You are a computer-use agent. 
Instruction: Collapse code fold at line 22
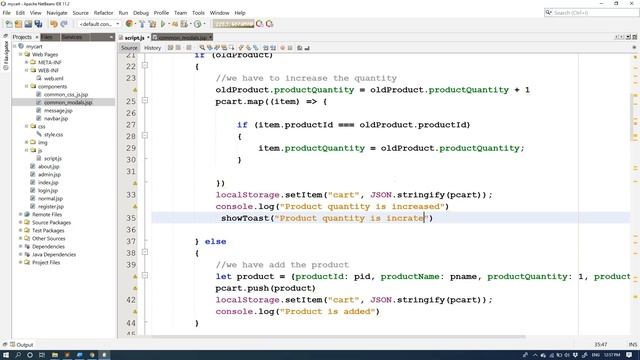click(x=144, y=65)
